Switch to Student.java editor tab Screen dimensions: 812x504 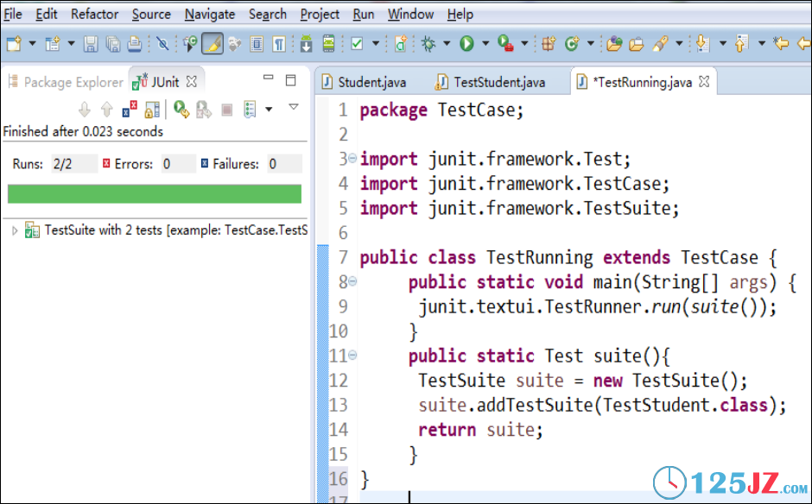[x=365, y=82]
